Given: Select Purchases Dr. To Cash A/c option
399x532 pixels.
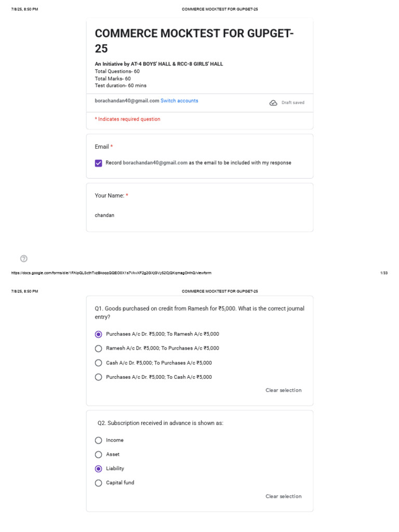Looking at the screenshot, I should point(98,377).
